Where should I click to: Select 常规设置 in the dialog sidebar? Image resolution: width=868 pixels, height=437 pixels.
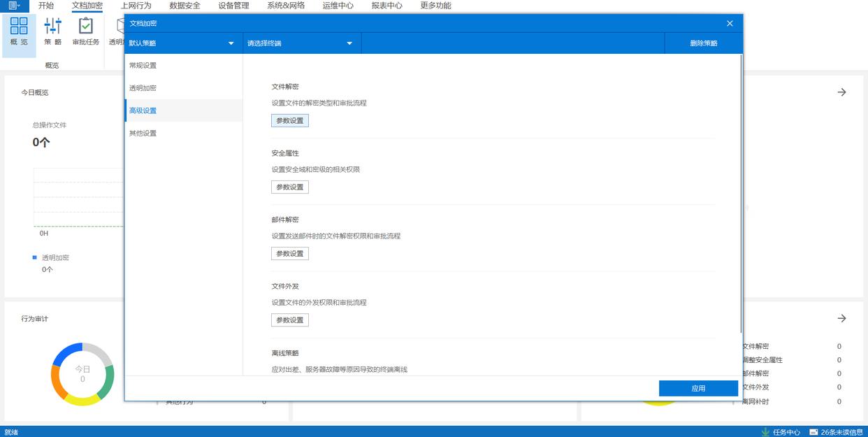(143, 66)
